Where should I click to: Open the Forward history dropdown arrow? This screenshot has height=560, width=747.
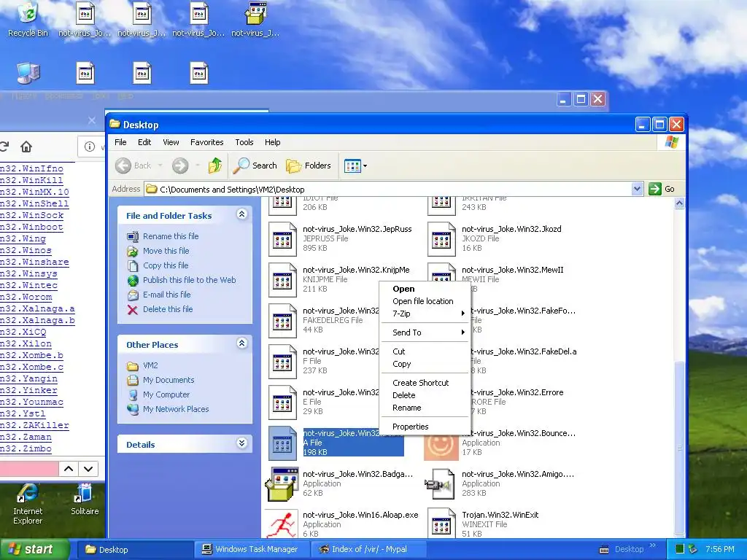(197, 166)
